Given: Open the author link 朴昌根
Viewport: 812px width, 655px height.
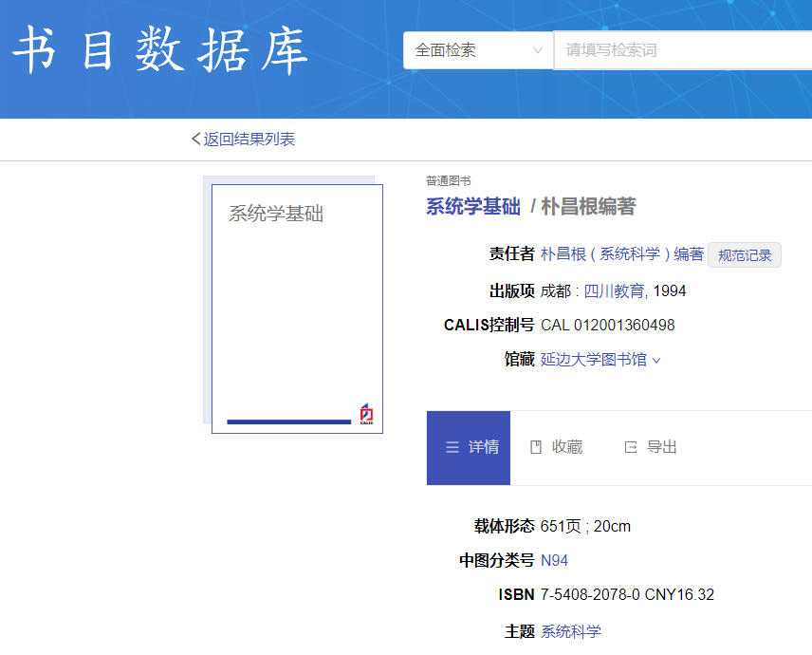Looking at the screenshot, I should coord(563,254).
